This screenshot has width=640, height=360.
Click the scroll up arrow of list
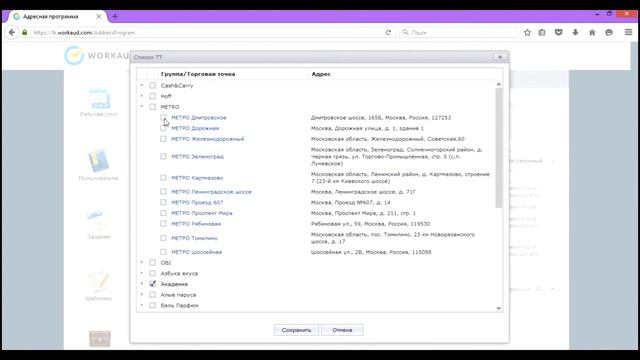point(498,84)
